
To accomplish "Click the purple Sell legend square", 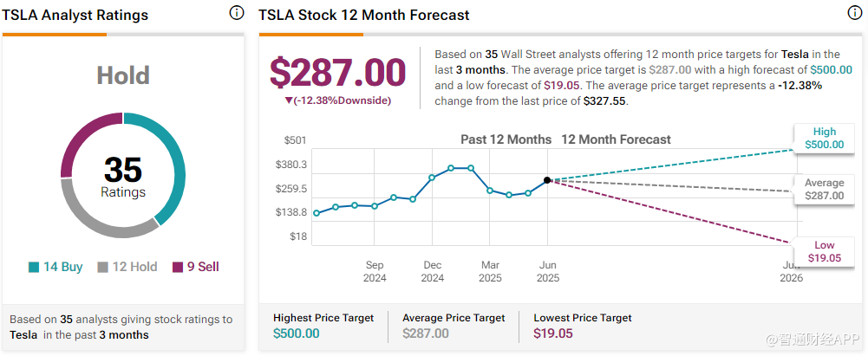I will tap(179, 268).
